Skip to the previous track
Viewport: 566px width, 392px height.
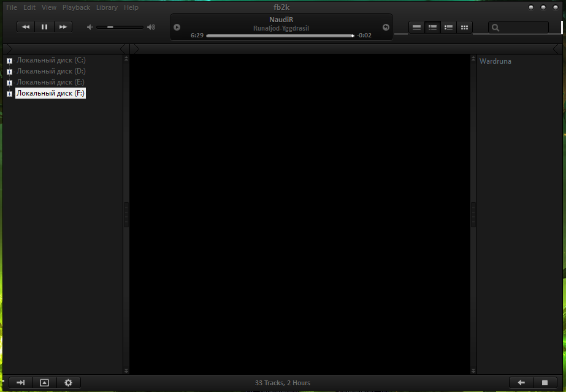coord(26,27)
